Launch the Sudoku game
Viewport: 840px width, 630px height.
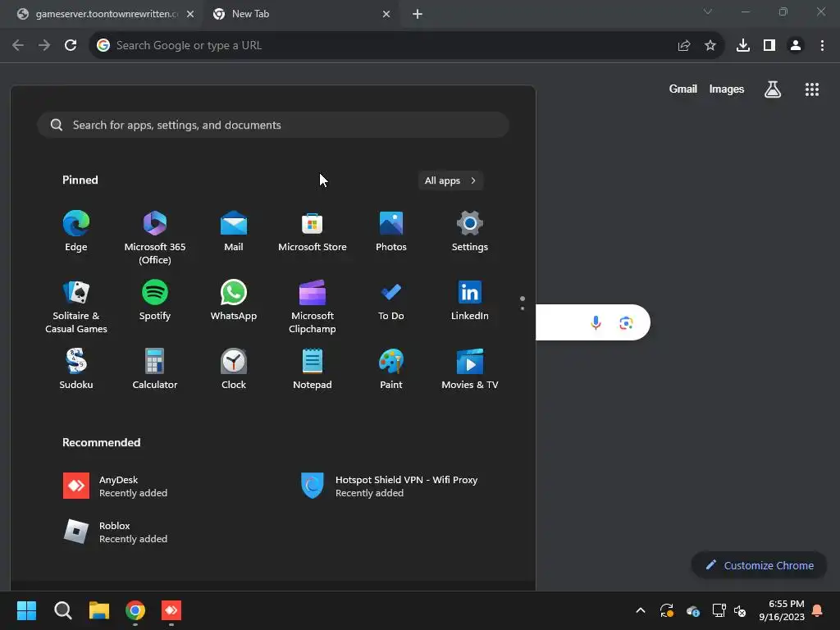76,369
